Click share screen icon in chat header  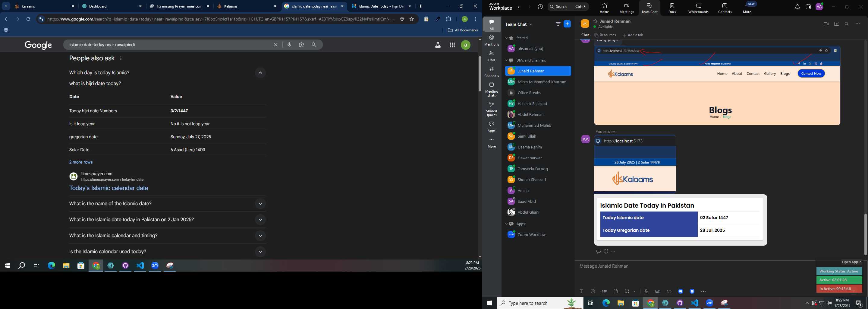(836, 24)
